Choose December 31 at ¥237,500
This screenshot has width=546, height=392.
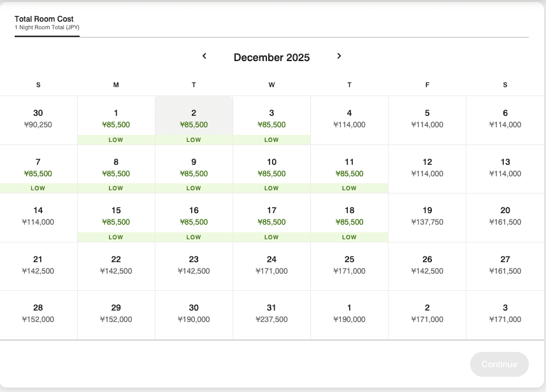click(x=271, y=314)
